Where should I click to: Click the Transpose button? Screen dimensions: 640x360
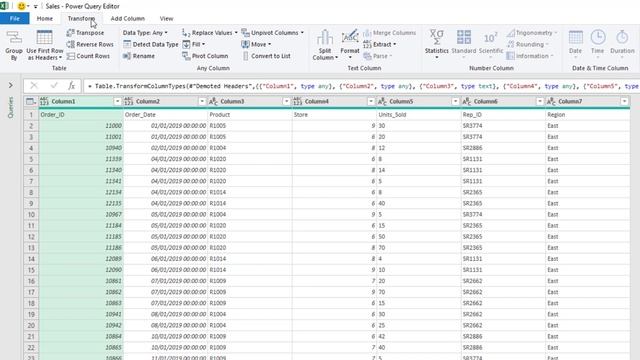[85, 33]
